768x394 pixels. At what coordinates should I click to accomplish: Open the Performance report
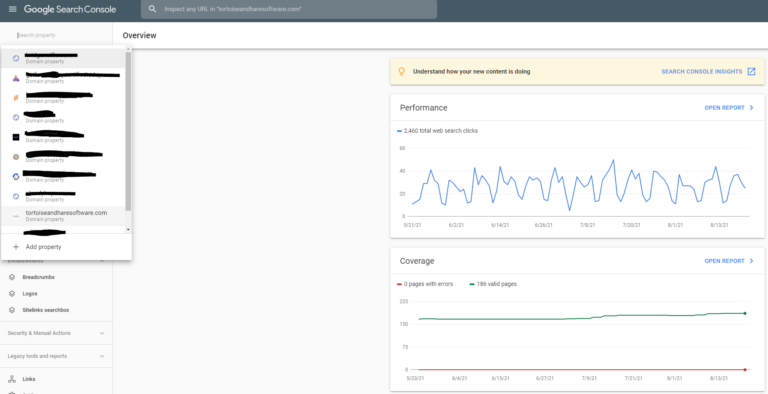(x=729, y=108)
